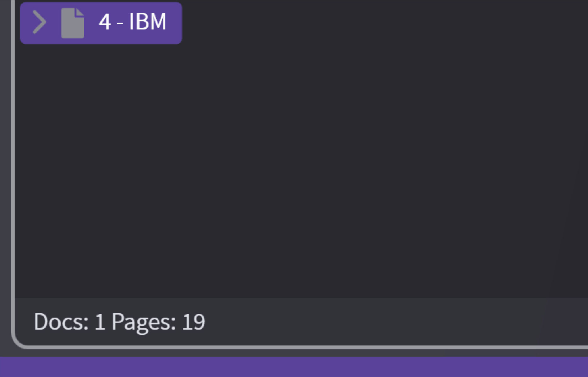588x377 pixels.
Task: Click empty list area right of 4 - IBM
Action: click(x=346, y=23)
